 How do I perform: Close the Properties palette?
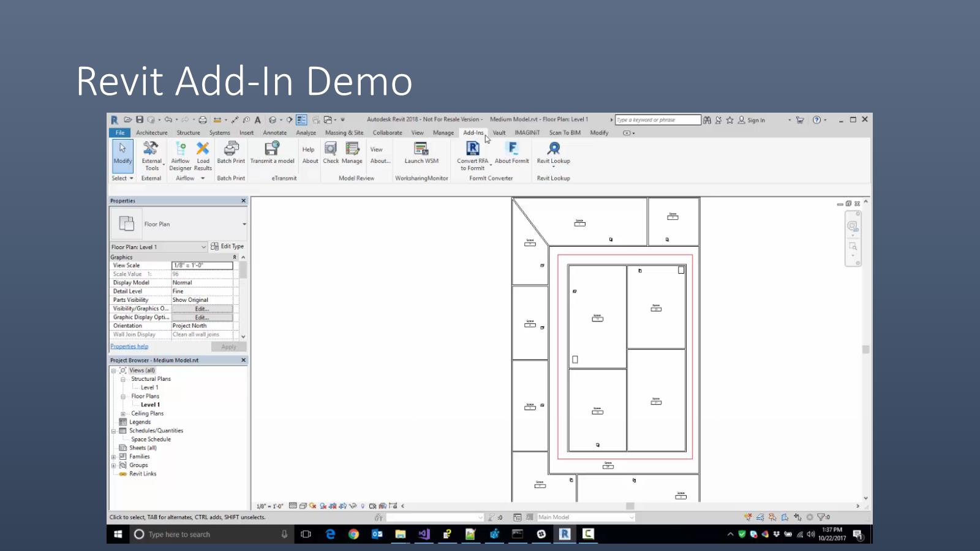(243, 201)
